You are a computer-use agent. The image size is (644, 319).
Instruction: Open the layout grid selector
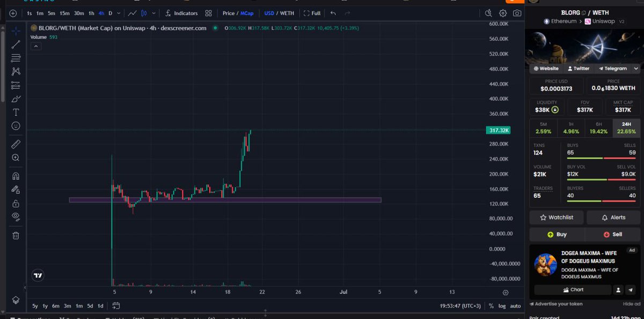tap(209, 13)
